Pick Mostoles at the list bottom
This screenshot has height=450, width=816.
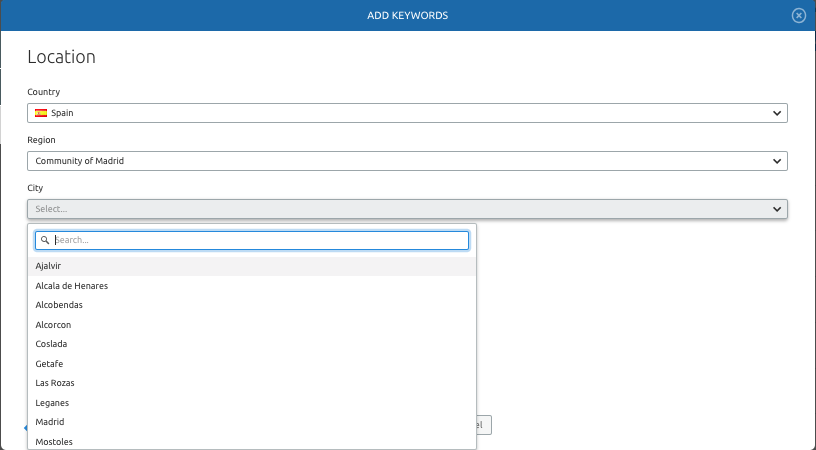(x=54, y=441)
